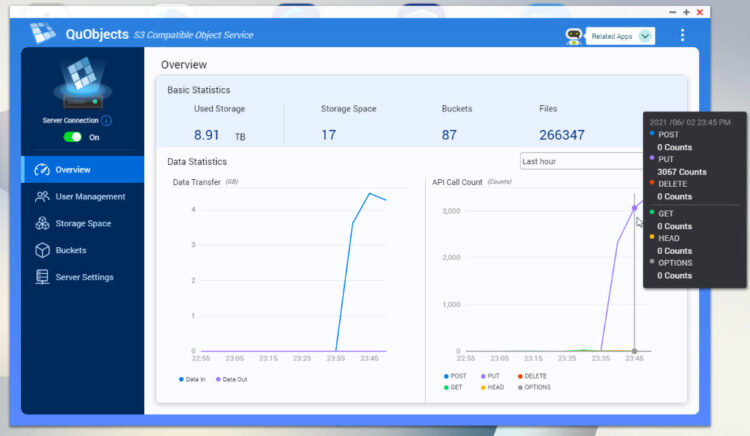Click the 23:45 data point marker on API chart
This screenshot has width=750, height=436.
634,208
